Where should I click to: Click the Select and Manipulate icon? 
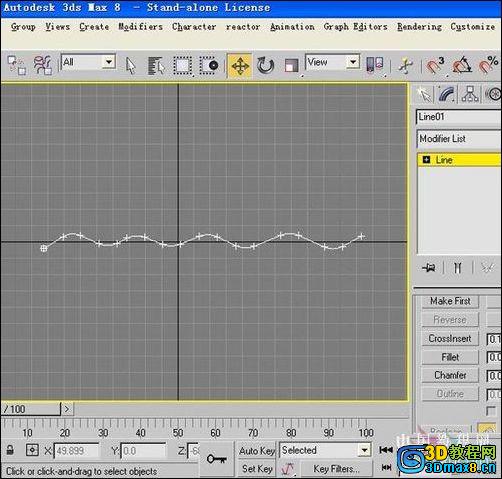click(406, 65)
